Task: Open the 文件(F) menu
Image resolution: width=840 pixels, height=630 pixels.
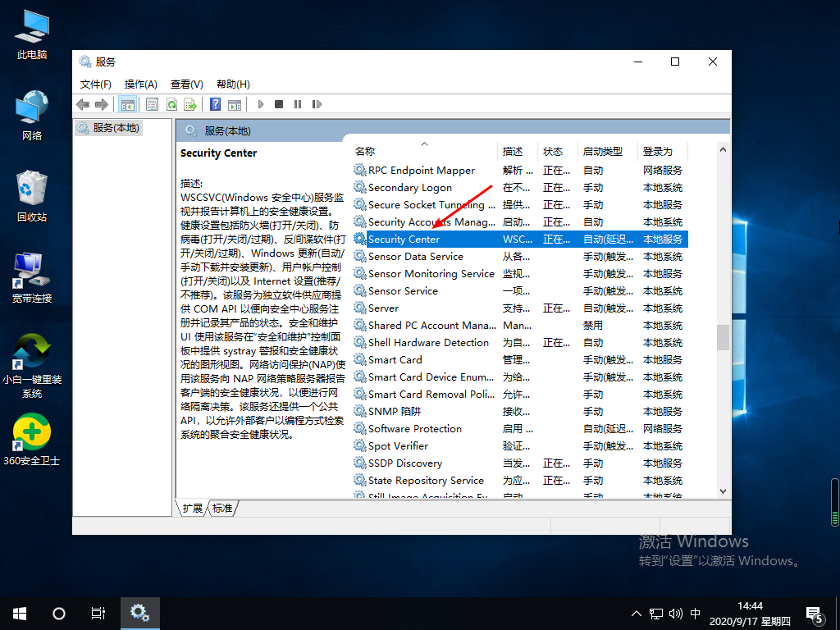Action: coord(95,84)
